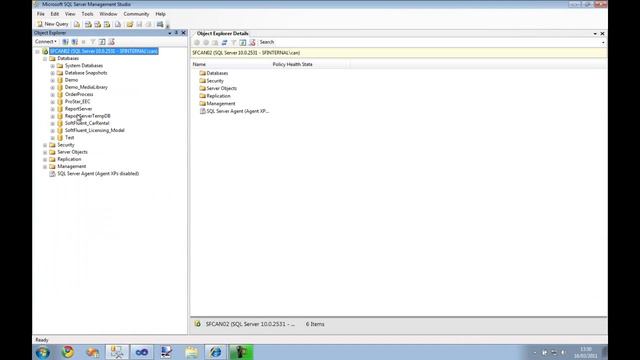The image size is (640, 360).
Task: Expand the ReportServer database node
Action: tap(53, 109)
